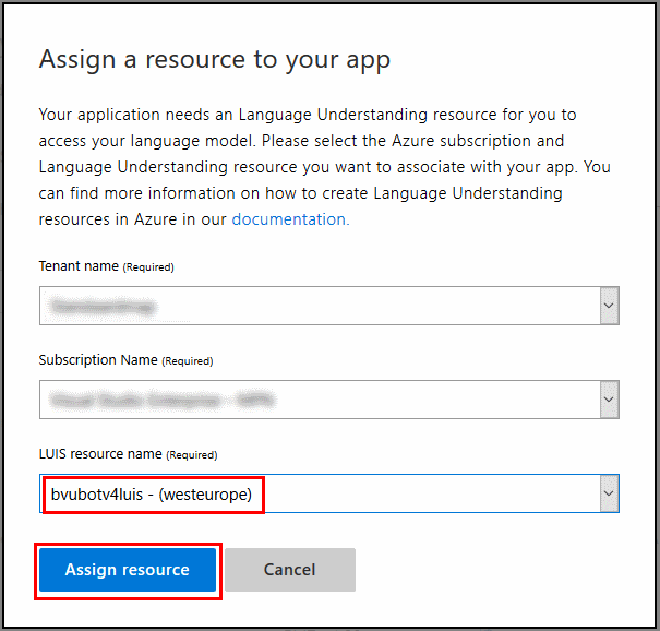The width and height of the screenshot is (660, 631).
Task: Click the (Required) text beside Tenant name
Action: pos(148,268)
